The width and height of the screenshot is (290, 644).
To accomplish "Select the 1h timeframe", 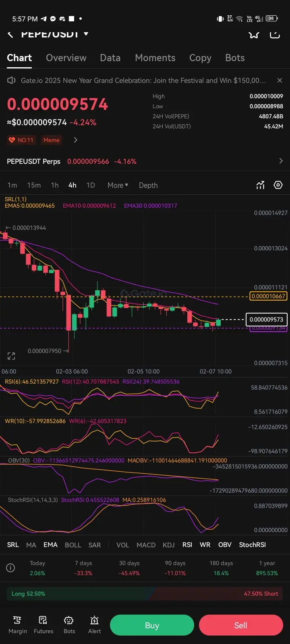I will point(55,185).
